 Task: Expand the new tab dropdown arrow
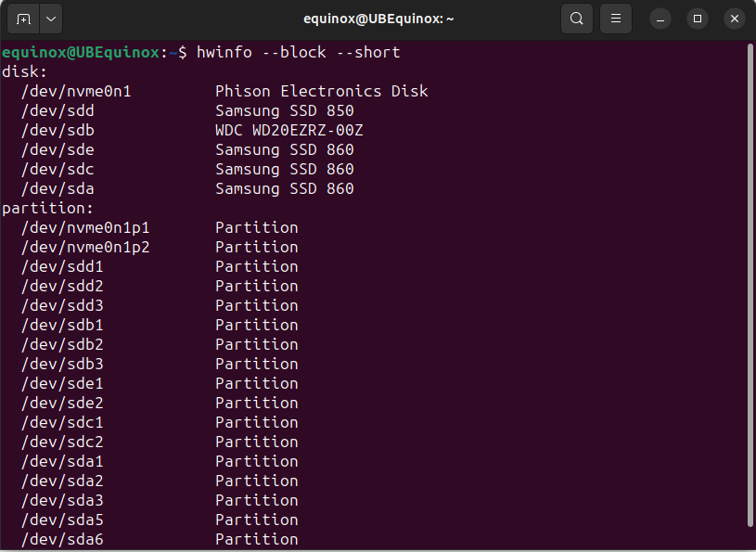point(51,19)
